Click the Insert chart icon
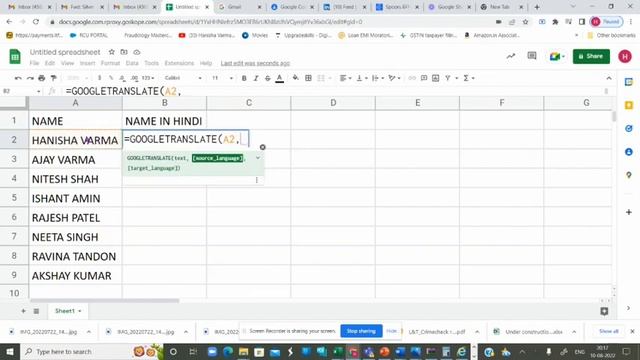This screenshot has height=360, width=640. (436, 78)
